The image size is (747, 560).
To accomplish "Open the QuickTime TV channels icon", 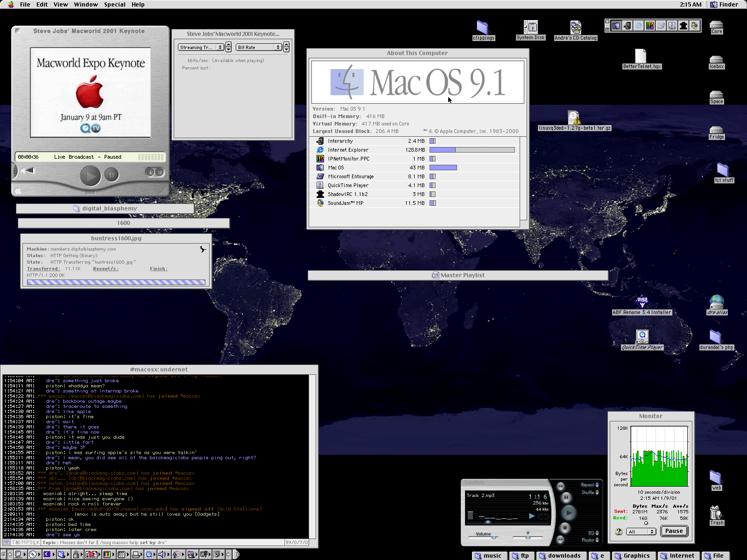I will click(x=160, y=172).
